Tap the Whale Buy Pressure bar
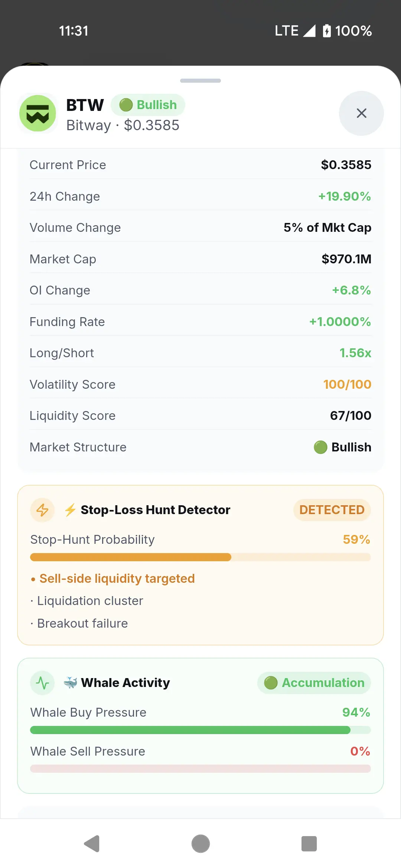401x868 pixels. coord(200,730)
